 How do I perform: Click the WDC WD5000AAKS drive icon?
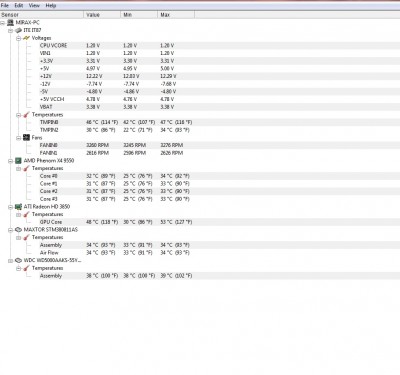(18, 260)
